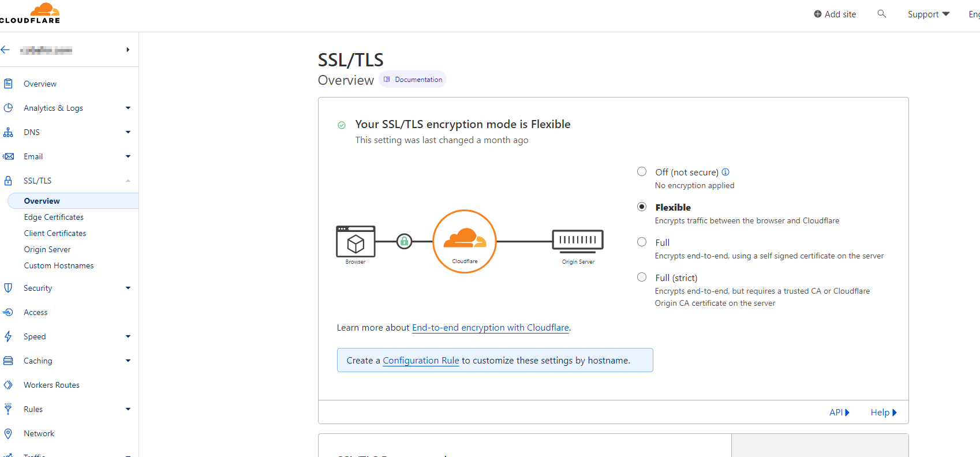Select the Full encryption mode
Viewport: 980px width, 457px height.
[641, 242]
